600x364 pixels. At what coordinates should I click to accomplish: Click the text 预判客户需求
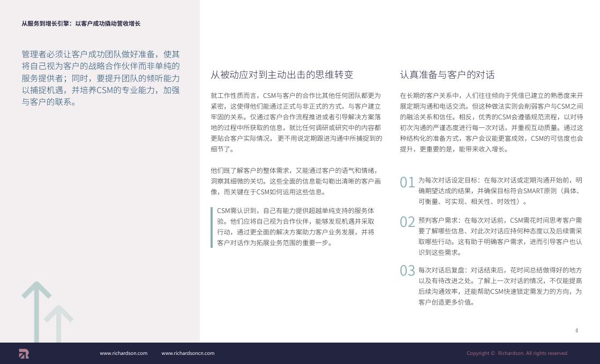438,220
